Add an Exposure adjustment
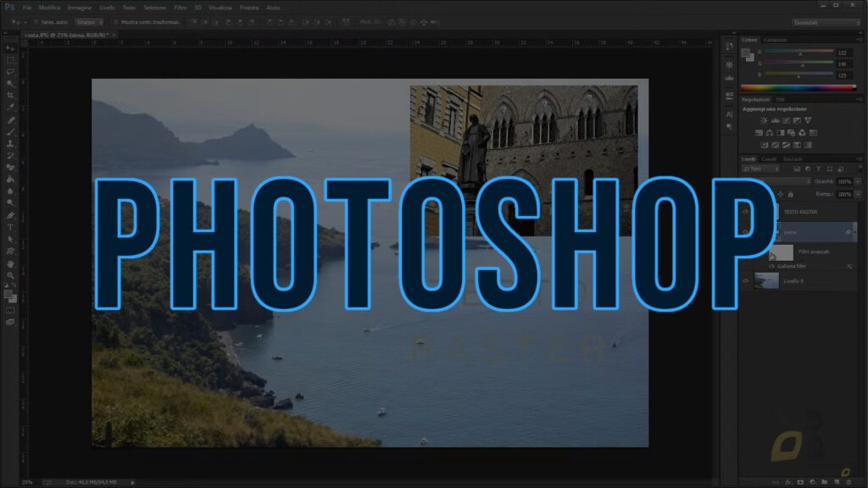This screenshot has height=488, width=868. 797,120
